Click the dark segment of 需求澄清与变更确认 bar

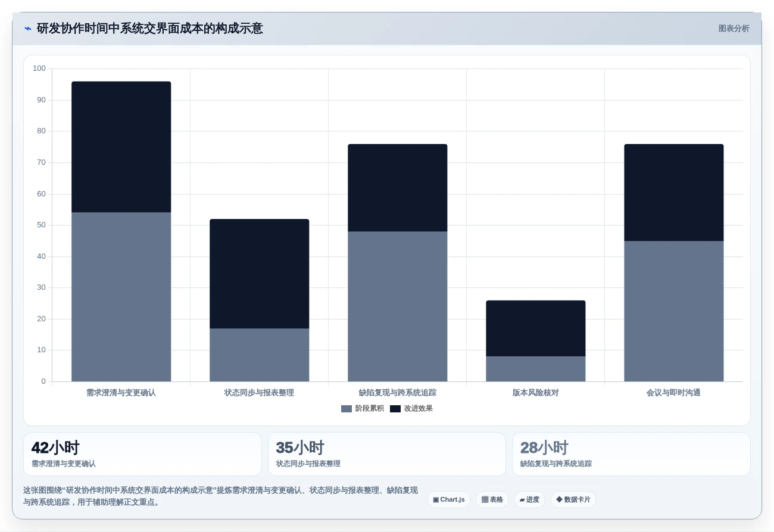tap(121, 147)
